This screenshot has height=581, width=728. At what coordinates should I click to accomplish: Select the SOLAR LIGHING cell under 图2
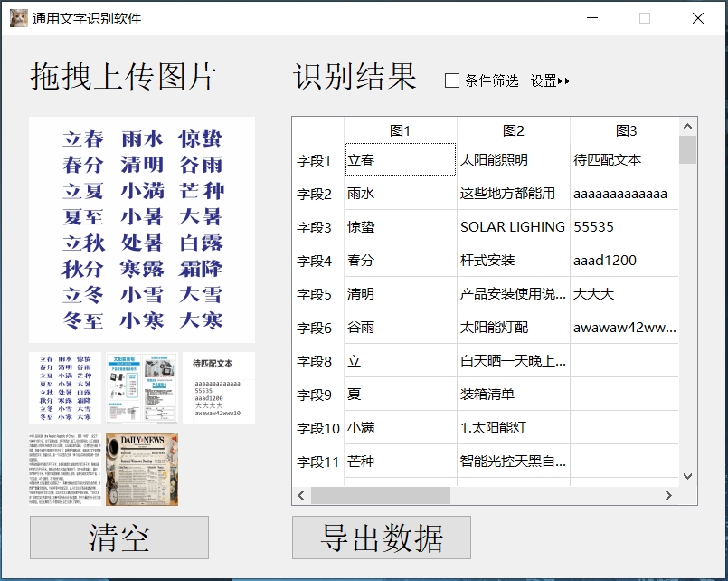(513, 226)
